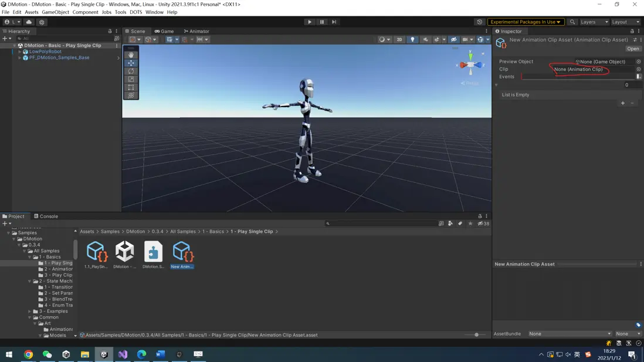
Task: Click the Play button
Action: [310, 22]
